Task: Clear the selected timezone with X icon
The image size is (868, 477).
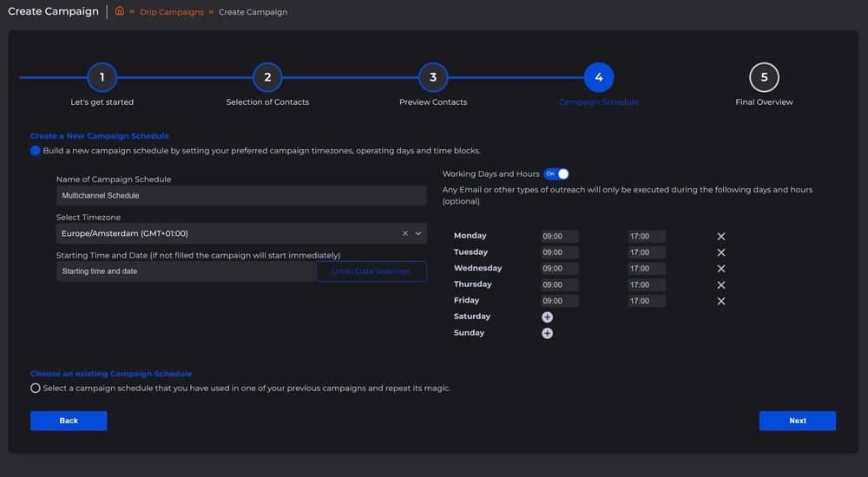Action: (x=404, y=233)
